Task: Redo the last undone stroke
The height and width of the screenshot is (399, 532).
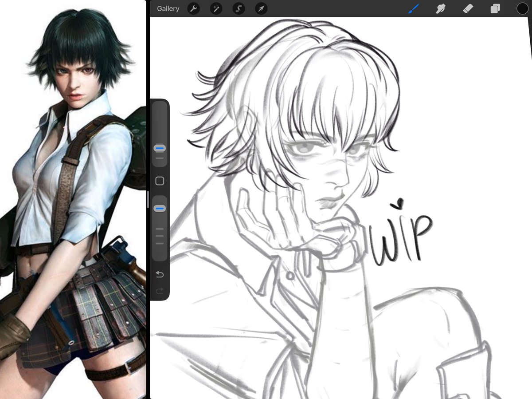Action: [160, 290]
